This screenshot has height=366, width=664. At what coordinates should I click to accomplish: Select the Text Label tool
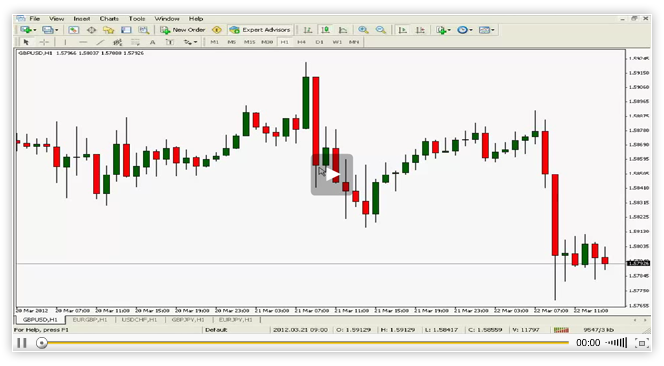tap(170, 42)
